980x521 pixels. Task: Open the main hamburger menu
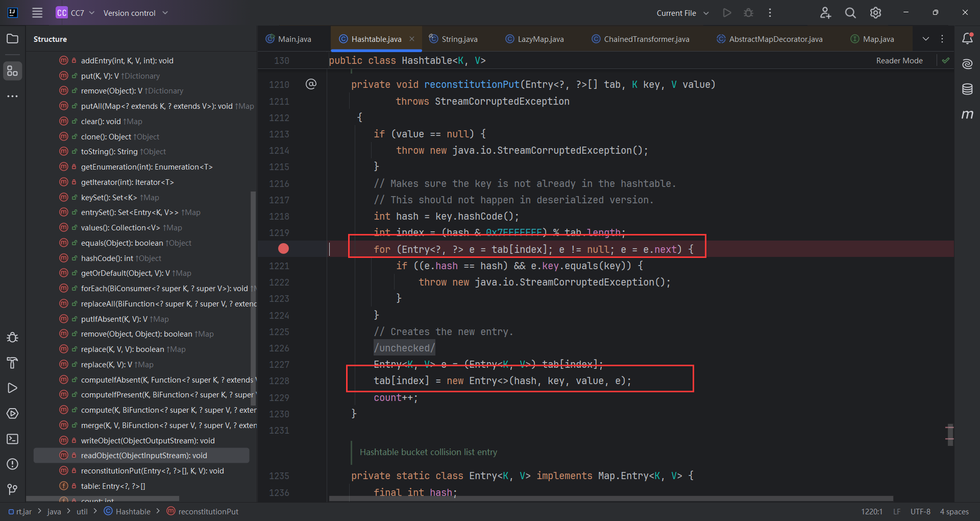click(x=37, y=13)
